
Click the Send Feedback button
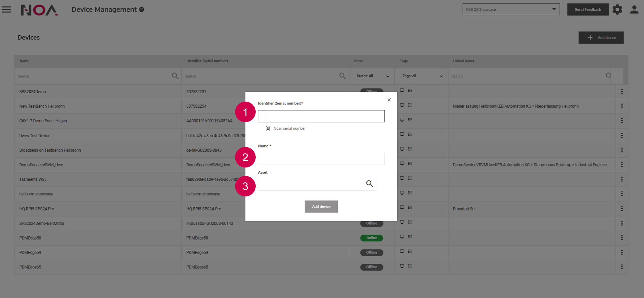(588, 9)
